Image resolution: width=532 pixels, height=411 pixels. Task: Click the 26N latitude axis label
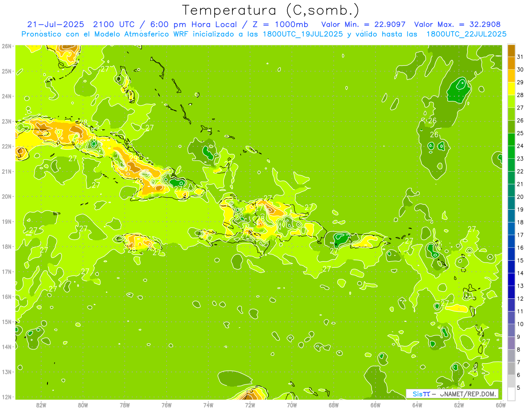point(6,46)
